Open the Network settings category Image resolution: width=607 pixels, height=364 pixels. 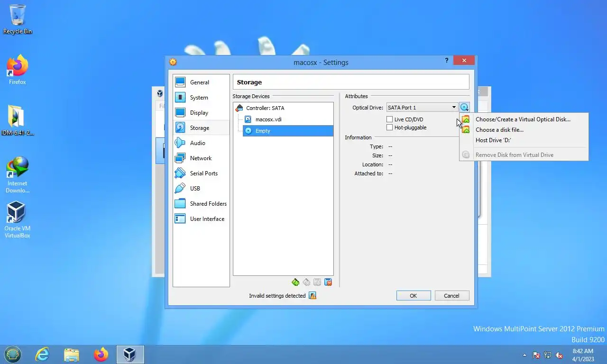coord(201,158)
